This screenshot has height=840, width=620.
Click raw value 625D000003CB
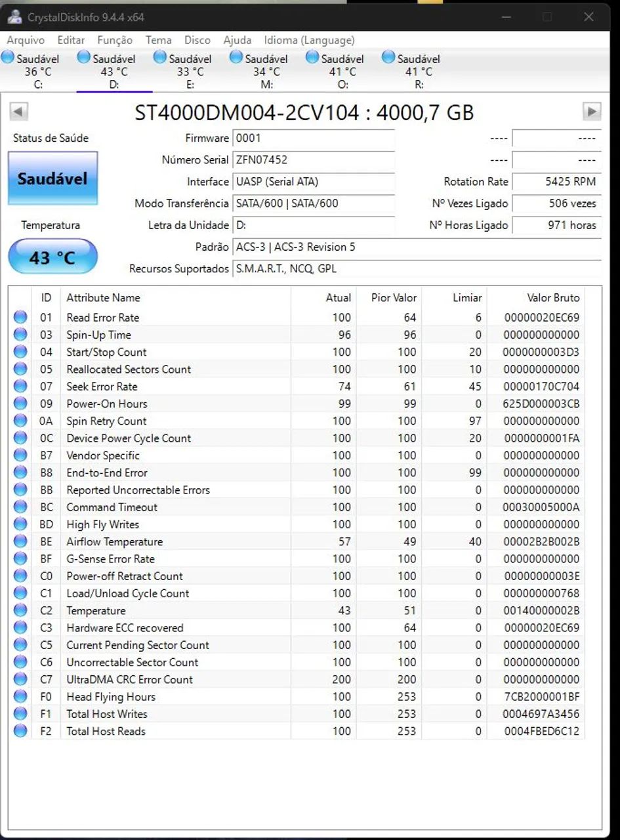pyautogui.click(x=541, y=404)
